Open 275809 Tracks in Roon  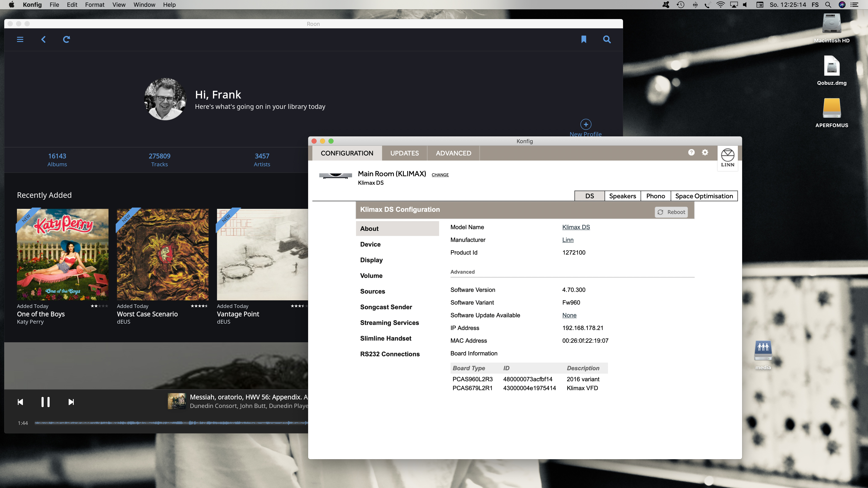coord(159,160)
